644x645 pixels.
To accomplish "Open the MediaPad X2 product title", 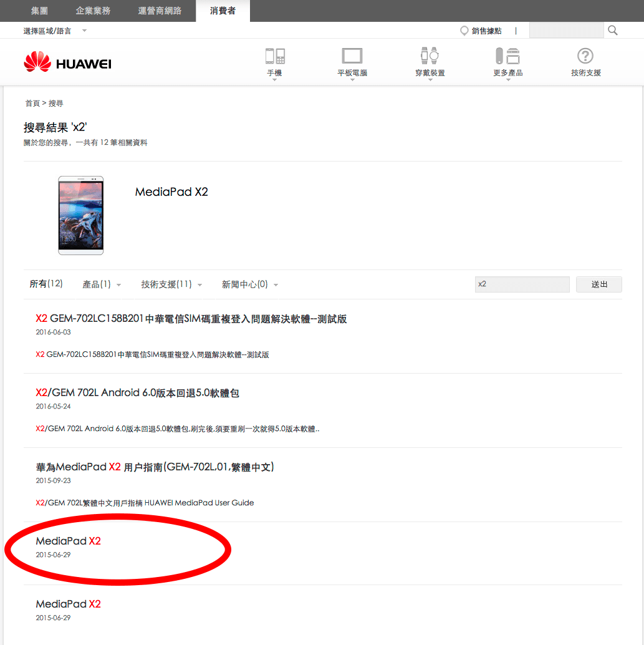I will (171, 192).
